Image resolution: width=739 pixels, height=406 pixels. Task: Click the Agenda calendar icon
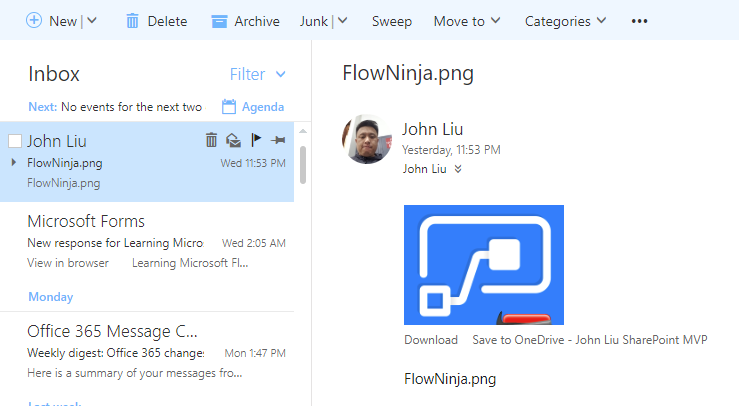(229, 107)
